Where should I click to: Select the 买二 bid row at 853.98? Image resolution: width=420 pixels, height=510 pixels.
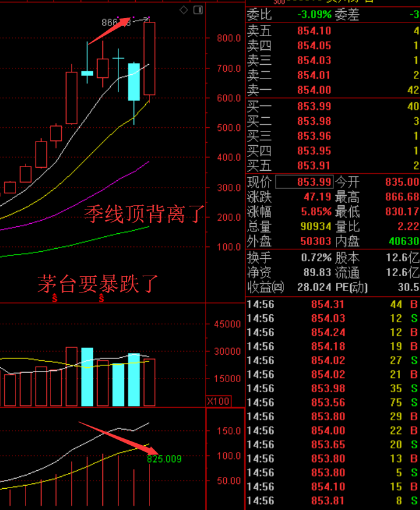coord(333,122)
